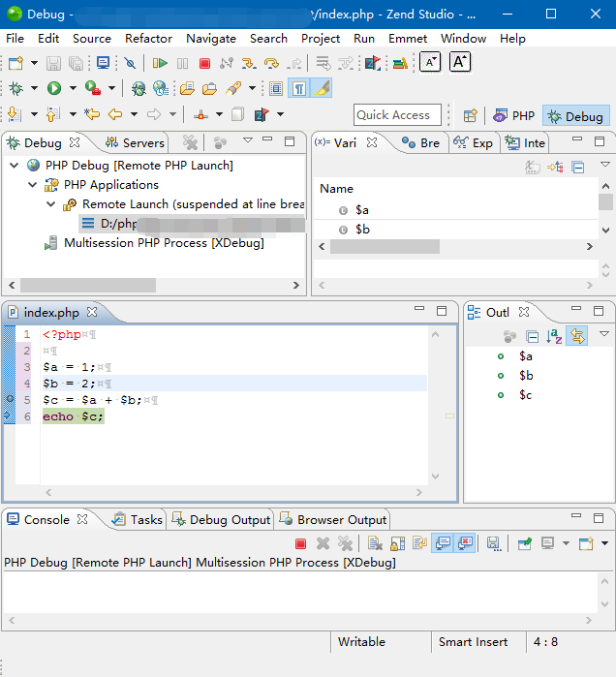The image size is (616, 677).
Task: Click the Variables view horizontal scrollbar thumb
Action: (385, 247)
